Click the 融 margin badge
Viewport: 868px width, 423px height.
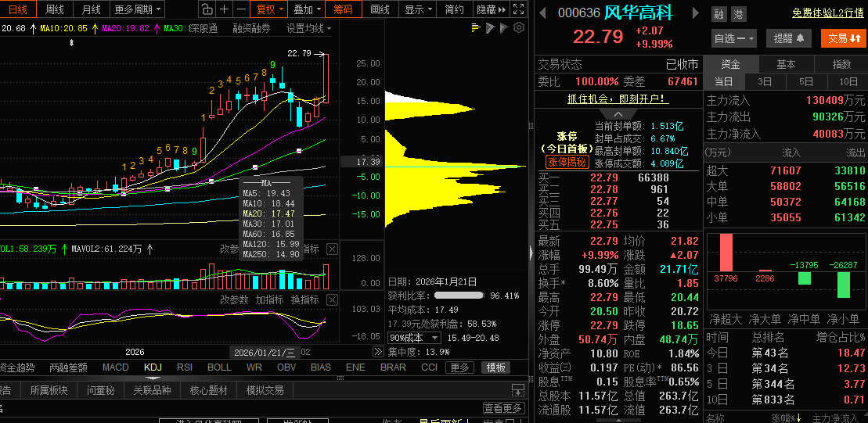(x=719, y=14)
